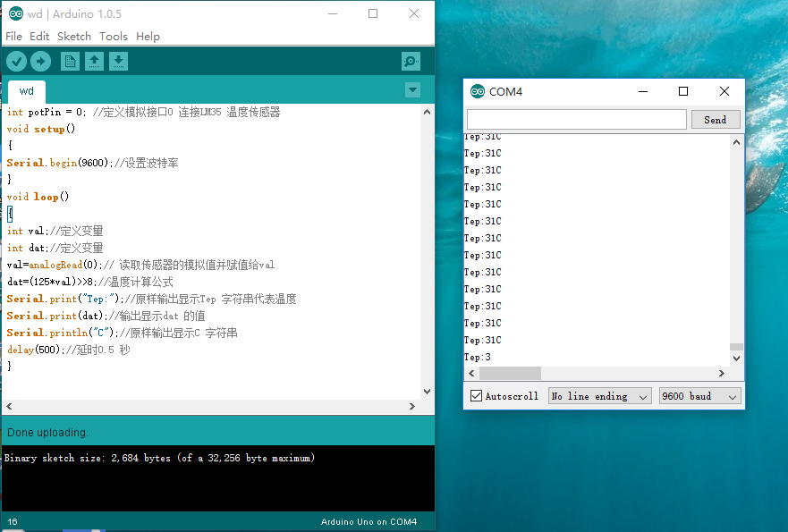788x532 pixels.
Task: Save the sketch with the Save arrow-down icon
Action: tap(118, 62)
